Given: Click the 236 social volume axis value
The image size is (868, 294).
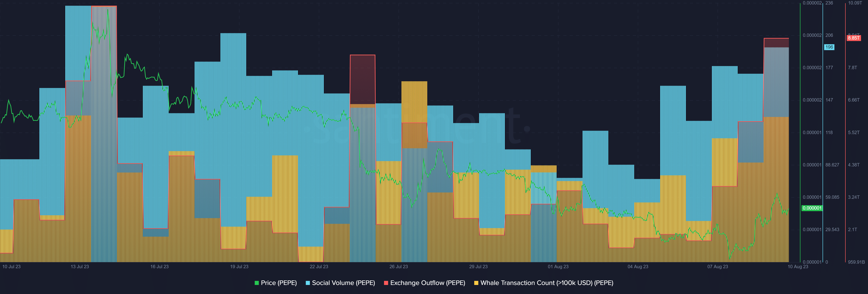Looking at the screenshot, I should tap(829, 3).
